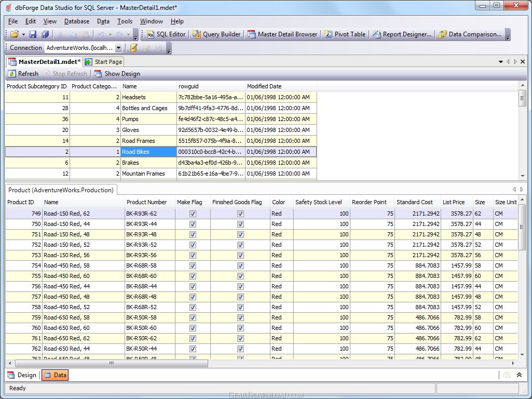Viewport: 532px width, 399px height.
Task: Expand connection toolbar options dropdown
Action: [x=169, y=48]
